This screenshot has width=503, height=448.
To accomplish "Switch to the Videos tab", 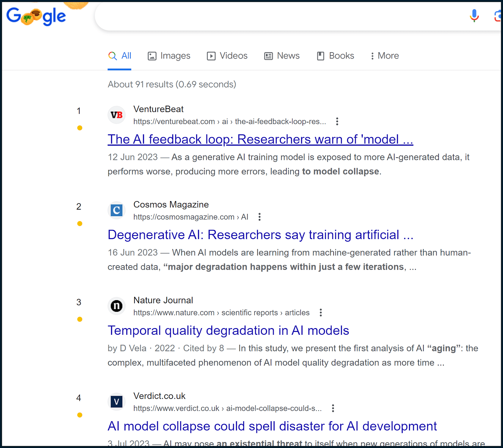I will (227, 56).
